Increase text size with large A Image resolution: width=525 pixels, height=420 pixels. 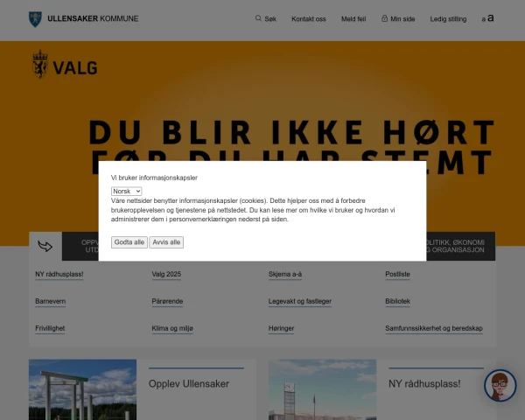(491, 17)
